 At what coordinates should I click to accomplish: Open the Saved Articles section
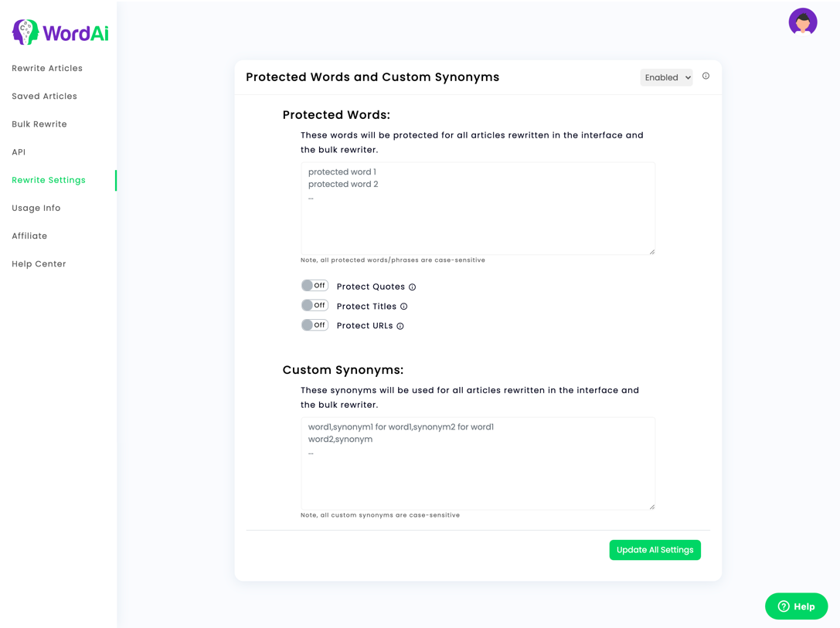tap(44, 96)
